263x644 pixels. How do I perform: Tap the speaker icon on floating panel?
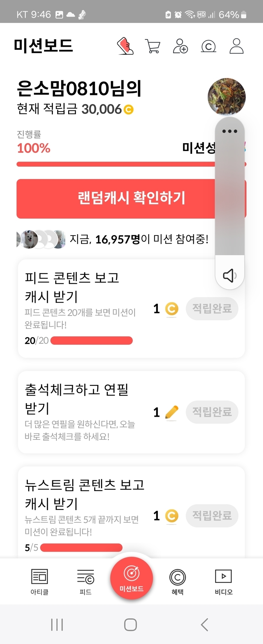pos(229,275)
